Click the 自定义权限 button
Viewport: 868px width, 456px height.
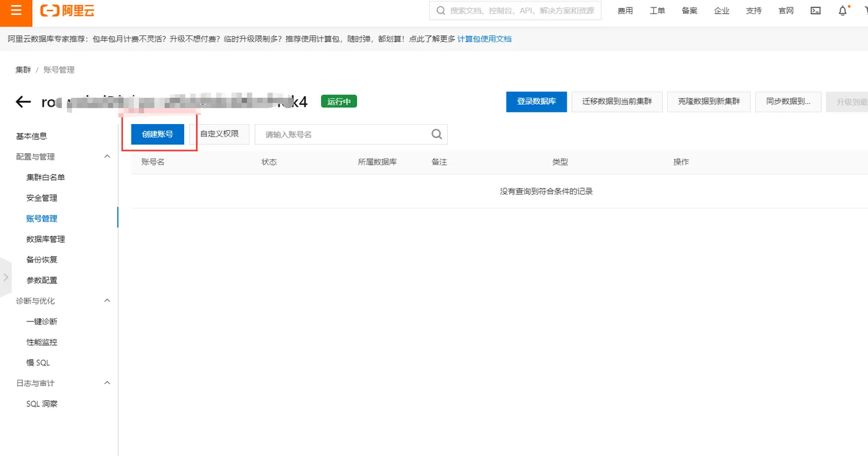pyautogui.click(x=219, y=134)
